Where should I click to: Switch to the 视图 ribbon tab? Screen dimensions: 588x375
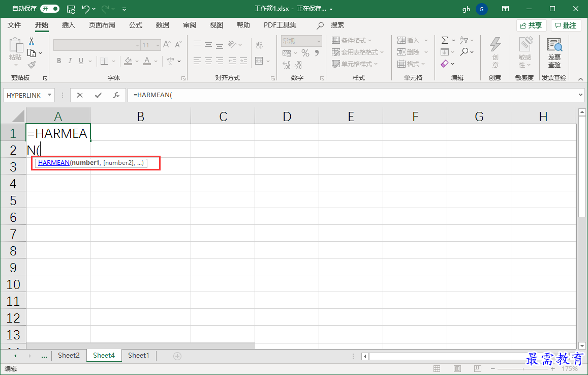click(x=216, y=25)
